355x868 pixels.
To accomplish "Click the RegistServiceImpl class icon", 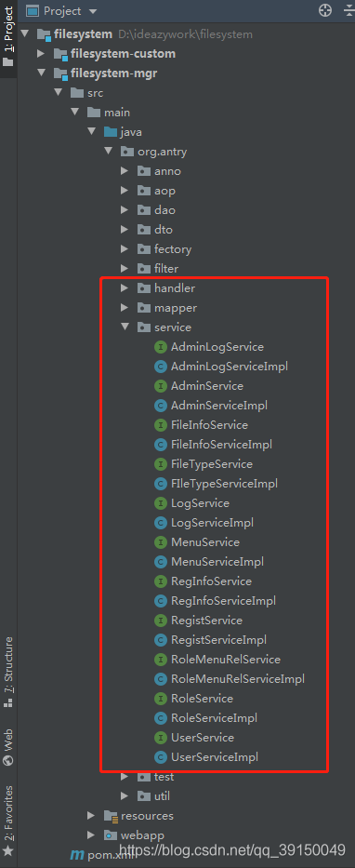I will (161, 640).
